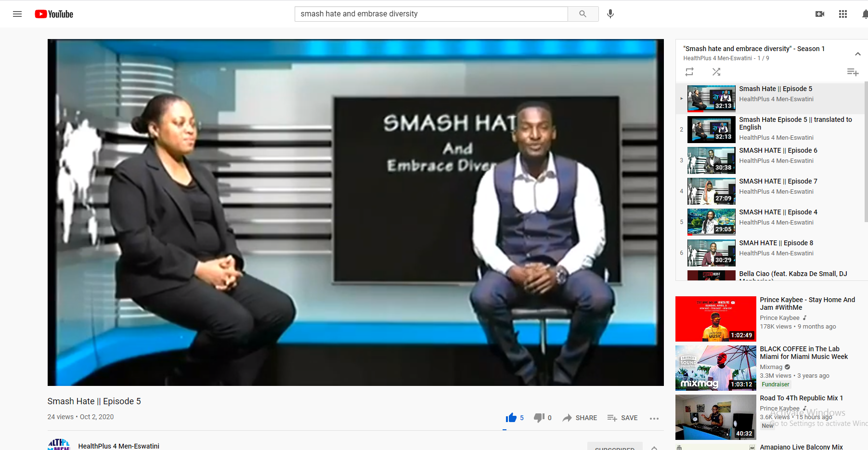This screenshot has width=868, height=450.
Task: Click the SHARE button
Action: [x=580, y=418]
